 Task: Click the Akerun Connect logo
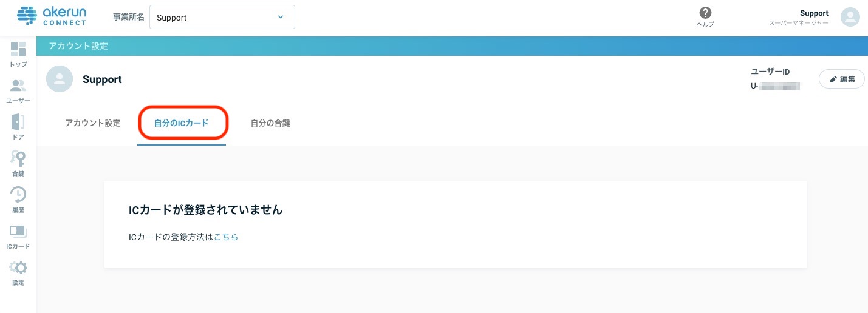coord(52,16)
